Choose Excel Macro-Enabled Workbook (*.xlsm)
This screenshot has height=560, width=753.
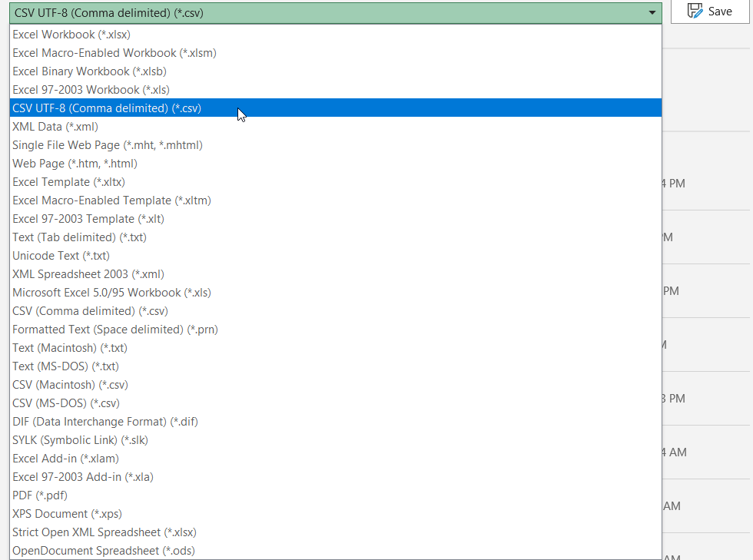[335, 53]
